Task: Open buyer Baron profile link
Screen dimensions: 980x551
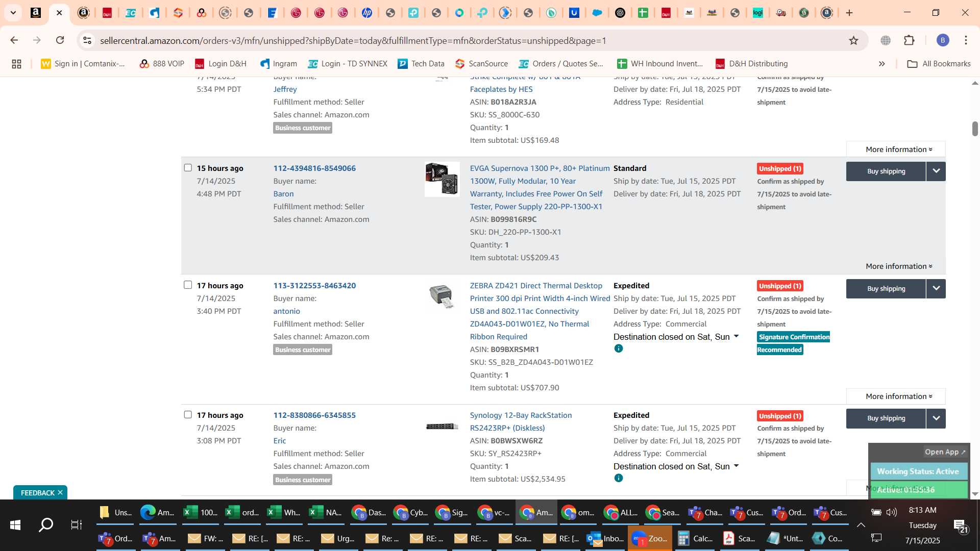Action: (x=283, y=194)
